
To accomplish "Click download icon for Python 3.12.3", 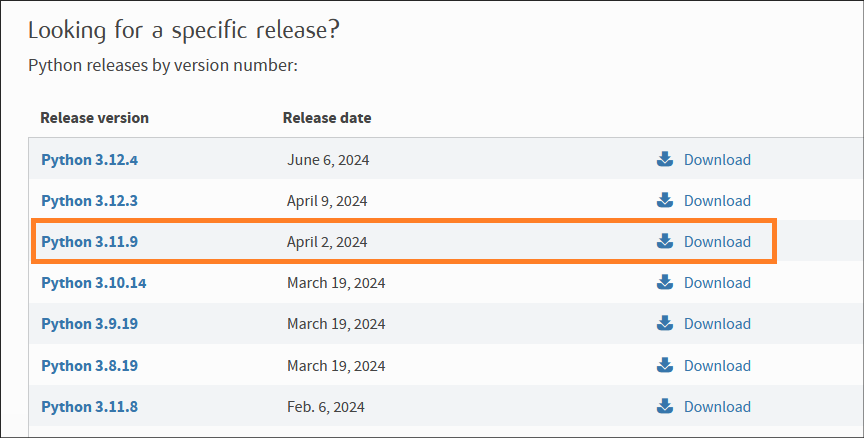I will pyautogui.click(x=665, y=200).
